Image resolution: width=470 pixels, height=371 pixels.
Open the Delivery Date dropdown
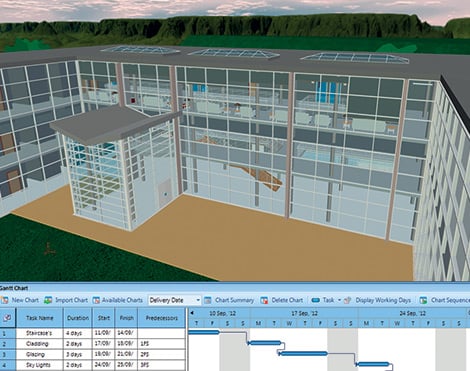[x=175, y=300]
